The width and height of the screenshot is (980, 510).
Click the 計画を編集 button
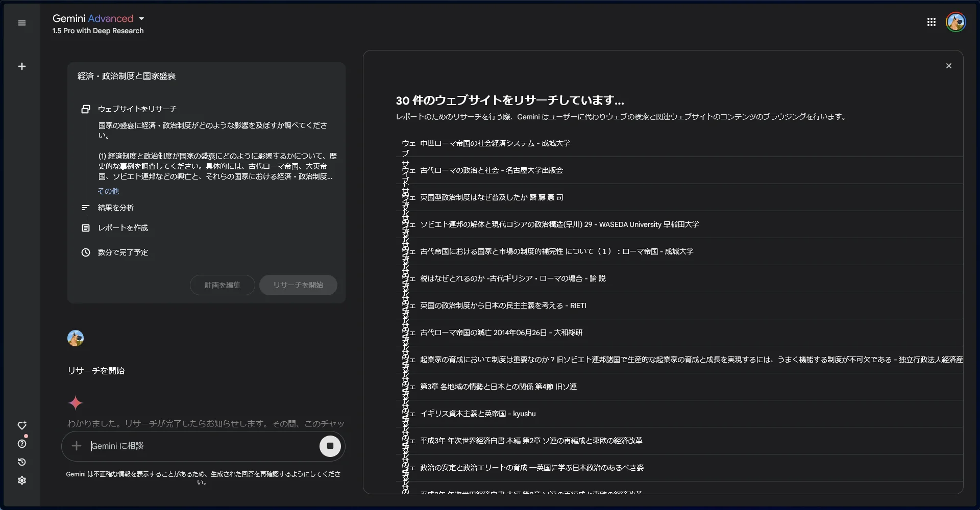[x=223, y=285]
